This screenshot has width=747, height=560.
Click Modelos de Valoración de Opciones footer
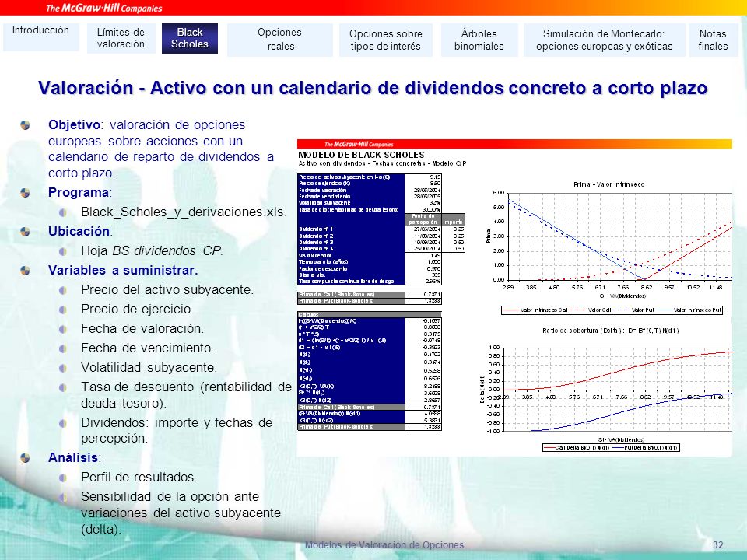click(x=384, y=545)
